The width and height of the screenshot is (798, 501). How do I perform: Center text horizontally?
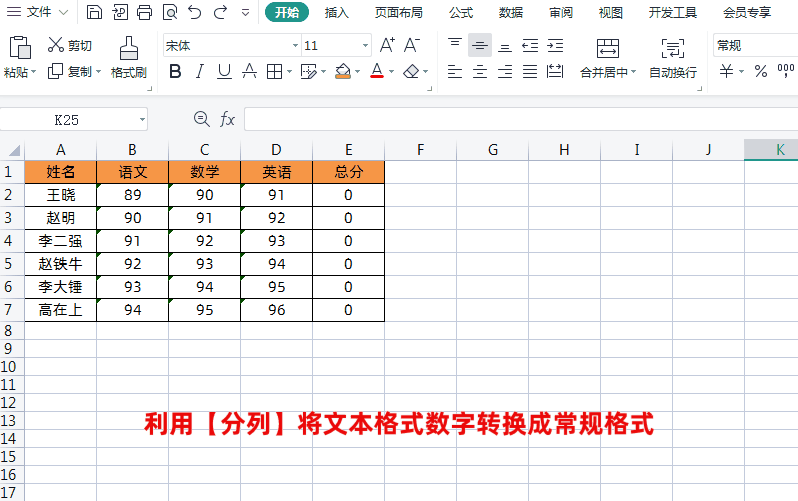click(x=480, y=72)
